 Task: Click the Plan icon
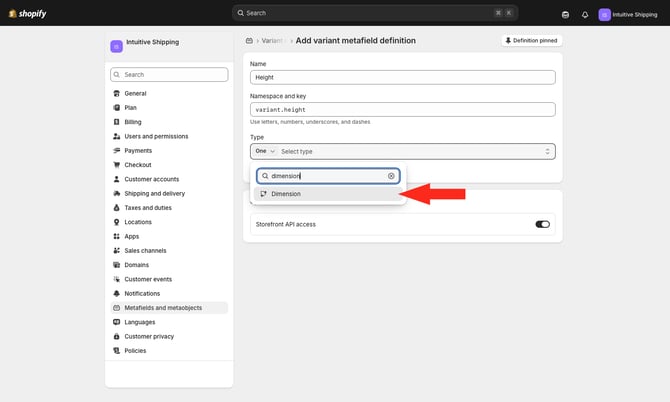click(x=116, y=108)
